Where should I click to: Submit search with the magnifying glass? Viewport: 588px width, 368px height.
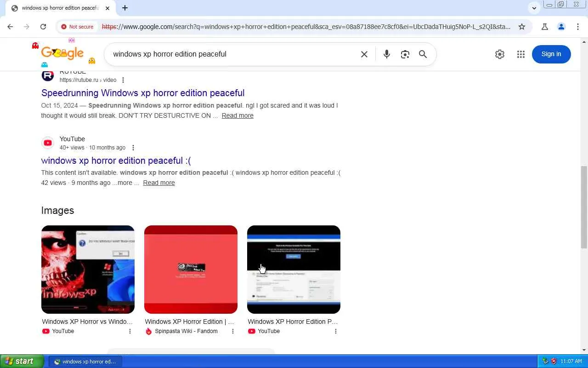(423, 54)
